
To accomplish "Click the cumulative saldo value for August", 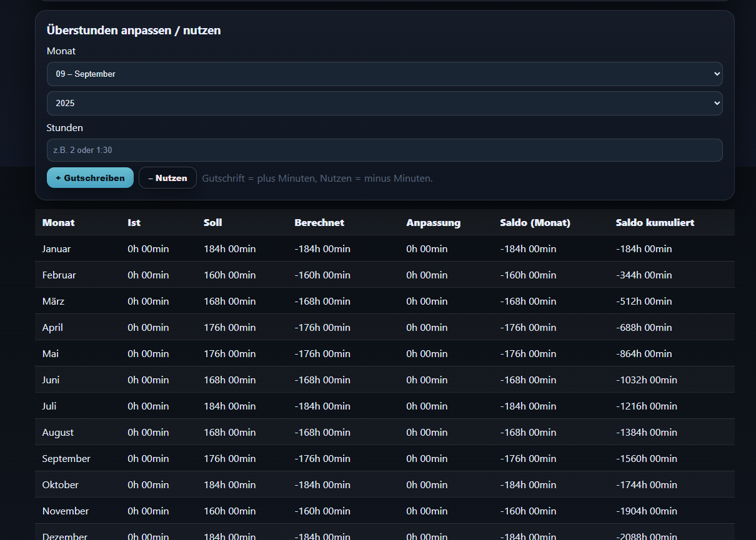I will point(647,432).
